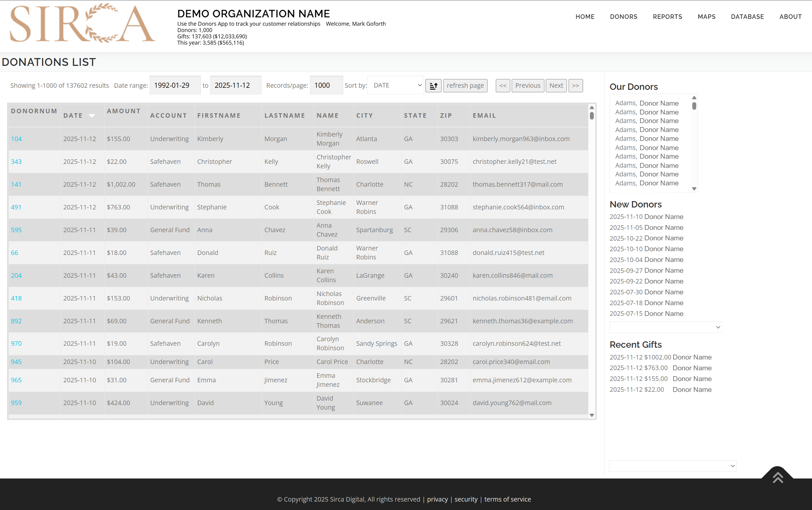Jump to last page with >> button
The image size is (812, 510).
point(575,85)
